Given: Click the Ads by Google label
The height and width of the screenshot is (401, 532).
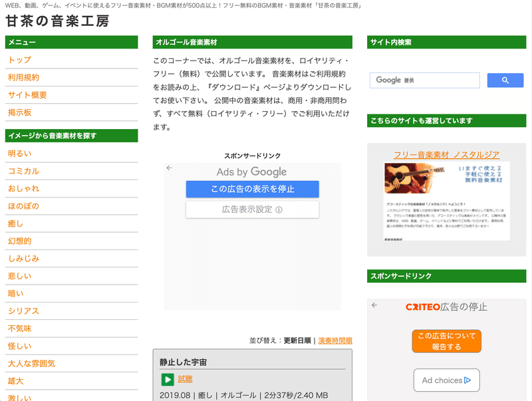Looking at the screenshot, I should coord(252,172).
